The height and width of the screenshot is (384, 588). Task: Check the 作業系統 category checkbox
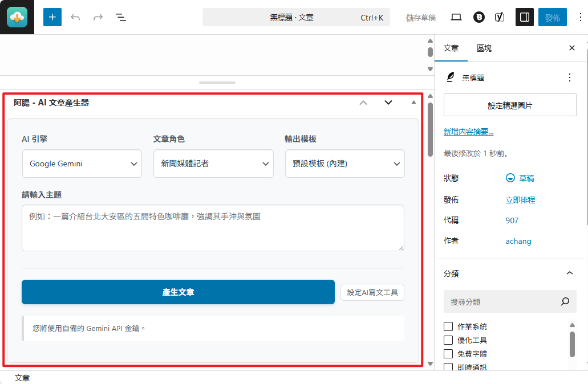point(448,326)
